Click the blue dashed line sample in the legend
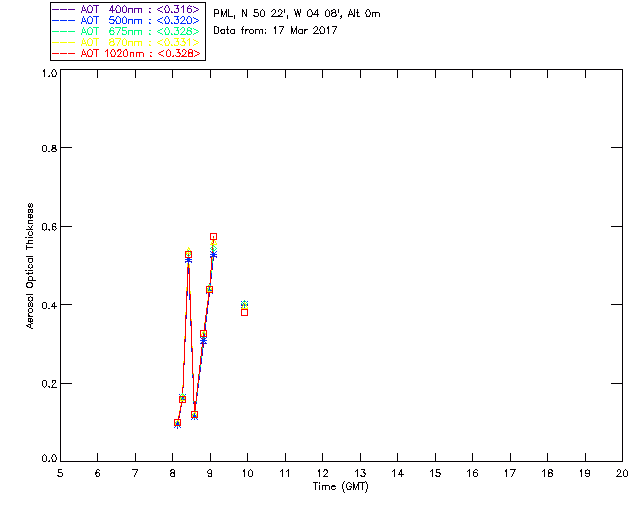This screenshot has height=512, width=640. tap(64, 20)
